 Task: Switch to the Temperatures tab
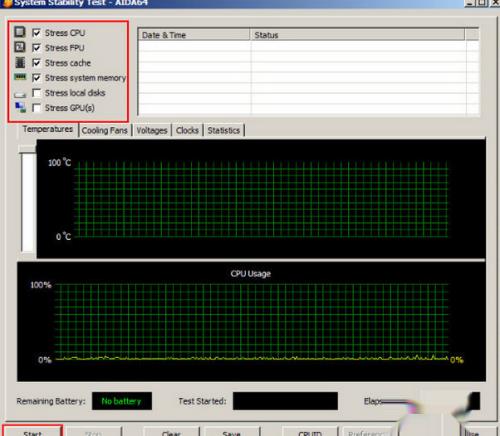click(48, 129)
